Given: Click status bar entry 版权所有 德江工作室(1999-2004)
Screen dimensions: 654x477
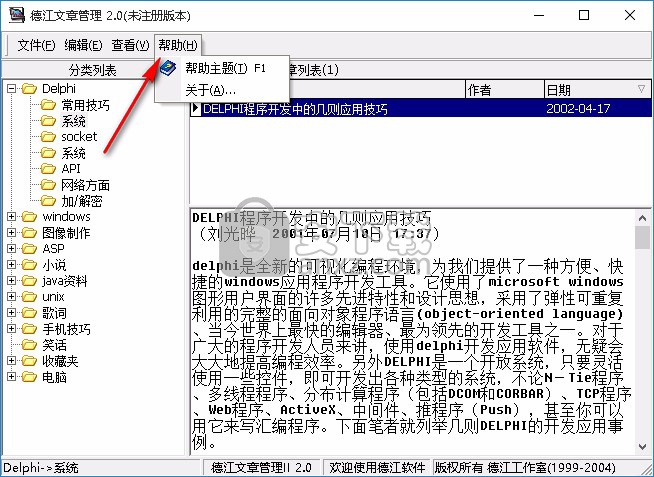Looking at the screenshot, I should [525, 468].
